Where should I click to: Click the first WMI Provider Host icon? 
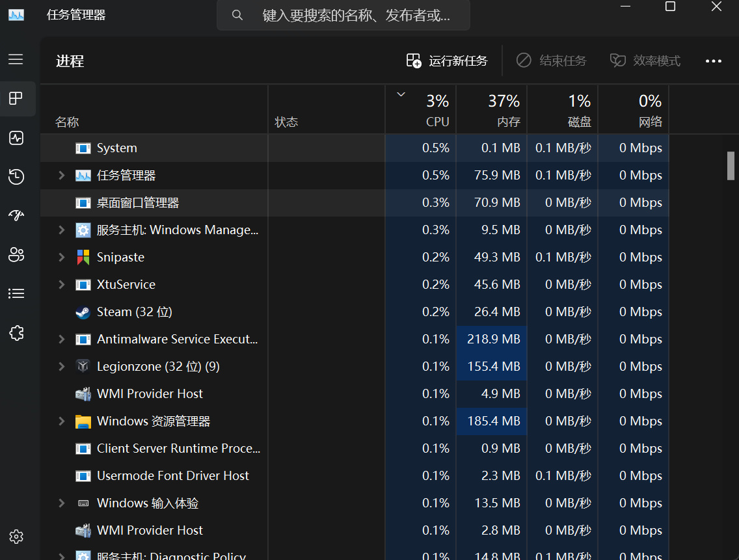83,393
